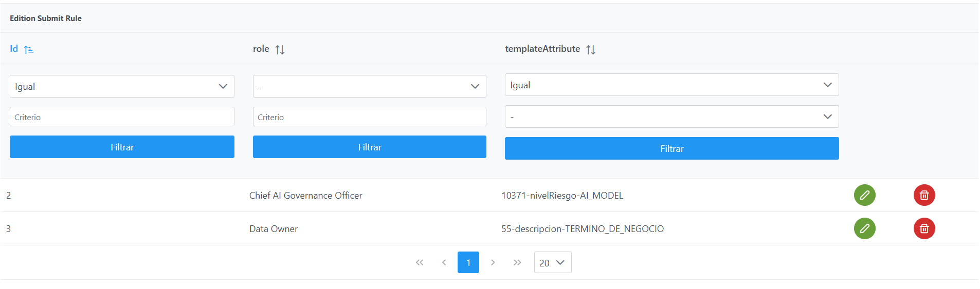Change the 20 rows per page dropdown
The height and width of the screenshot is (289, 980).
click(x=552, y=262)
